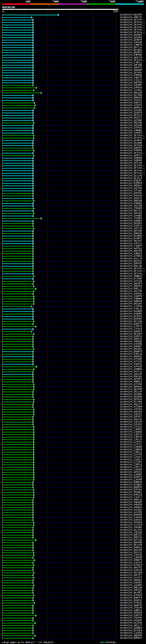Select hit UniRef100_A3PQX4

(131, 87)
